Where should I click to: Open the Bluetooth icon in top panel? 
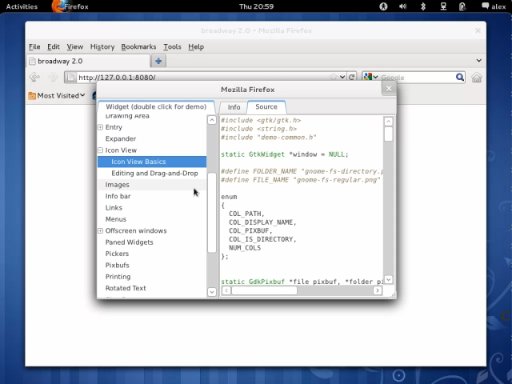click(423, 6)
